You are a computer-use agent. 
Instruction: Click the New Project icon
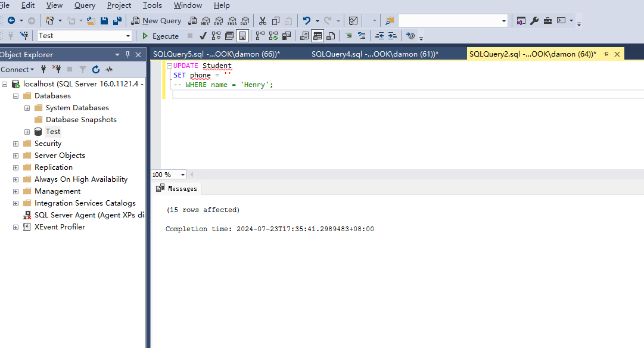pyautogui.click(x=49, y=20)
